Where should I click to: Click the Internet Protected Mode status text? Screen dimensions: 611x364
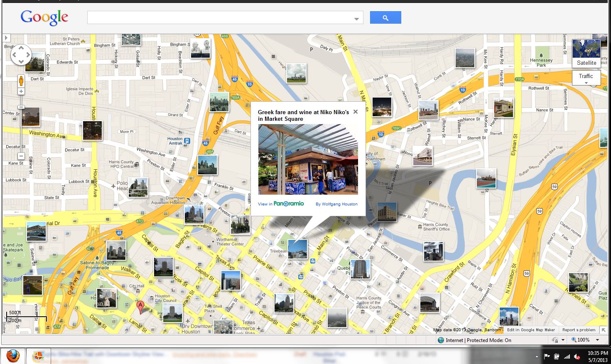click(x=478, y=340)
